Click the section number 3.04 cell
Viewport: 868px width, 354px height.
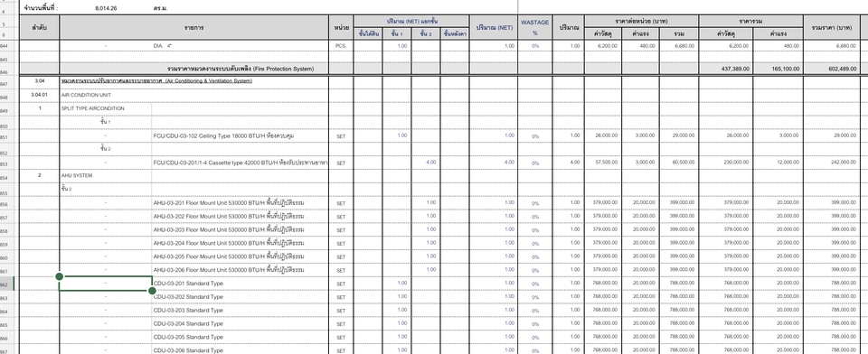click(39, 80)
